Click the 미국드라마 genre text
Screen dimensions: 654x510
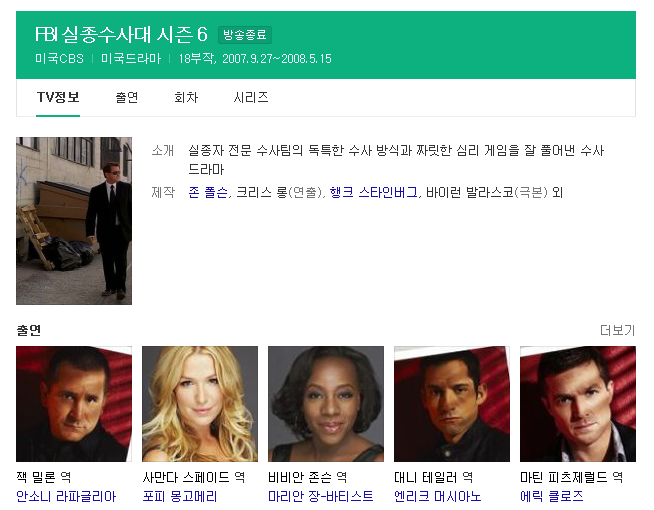point(131,58)
